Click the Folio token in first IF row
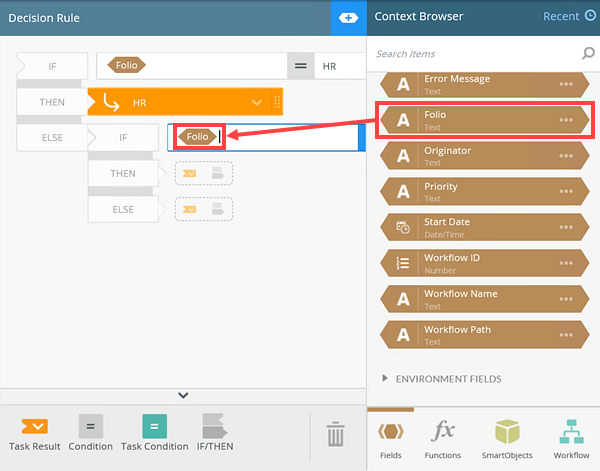Viewport: 600px width, 471px height. (127, 65)
